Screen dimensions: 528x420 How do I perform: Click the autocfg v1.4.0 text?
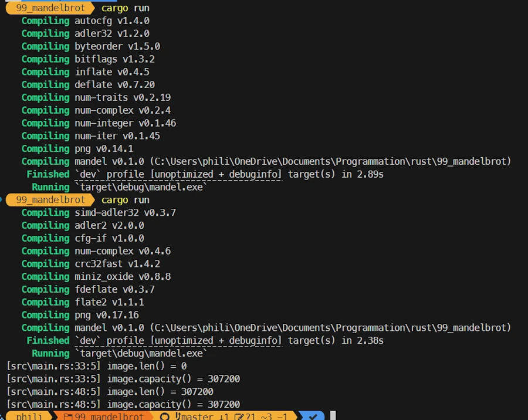[x=111, y=21]
